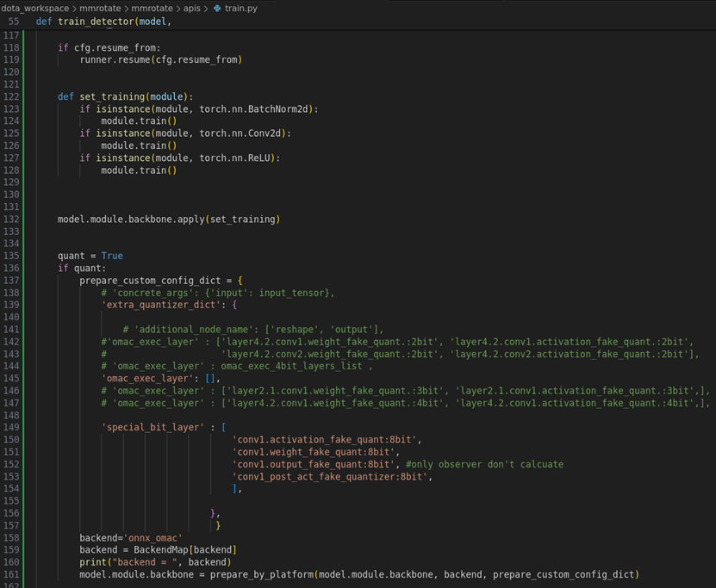This screenshot has height=588, width=716.
Task: Select train.py in the breadcrumb path
Action: point(240,8)
